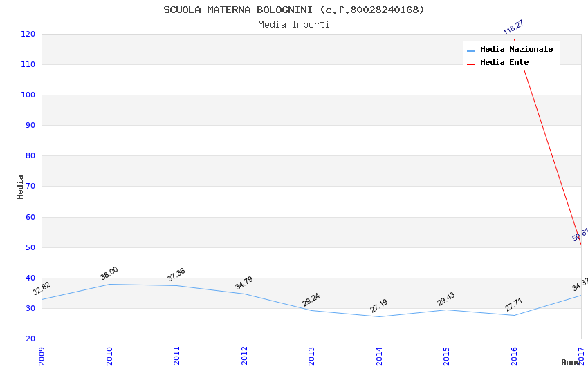The image size is (588, 380).
Task: Click the 50 y-axis tick label
Action: click(30, 247)
